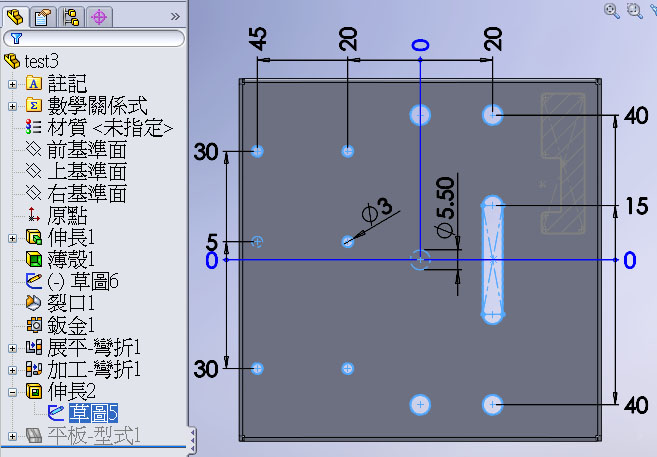
Task: Select the 伸長1 extrude feature icon
Action: pos(34,237)
